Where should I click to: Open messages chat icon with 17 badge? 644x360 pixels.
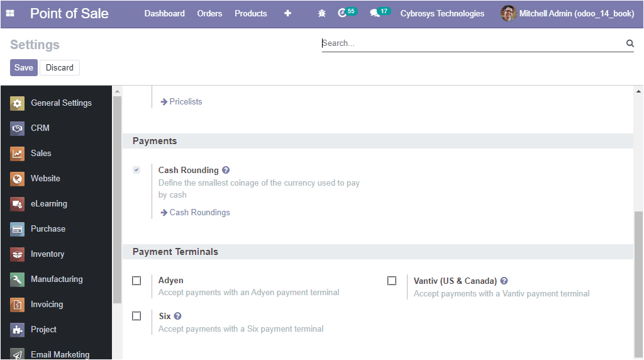pos(380,13)
